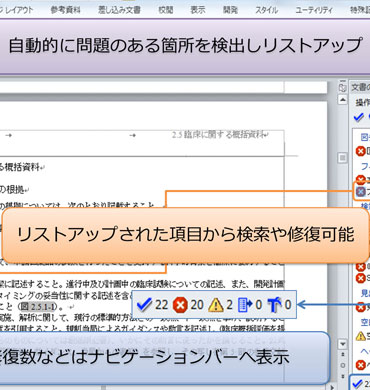Select the 表示 ribbon tab
This screenshot has height=390, width=370.
[x=198, y=10]
